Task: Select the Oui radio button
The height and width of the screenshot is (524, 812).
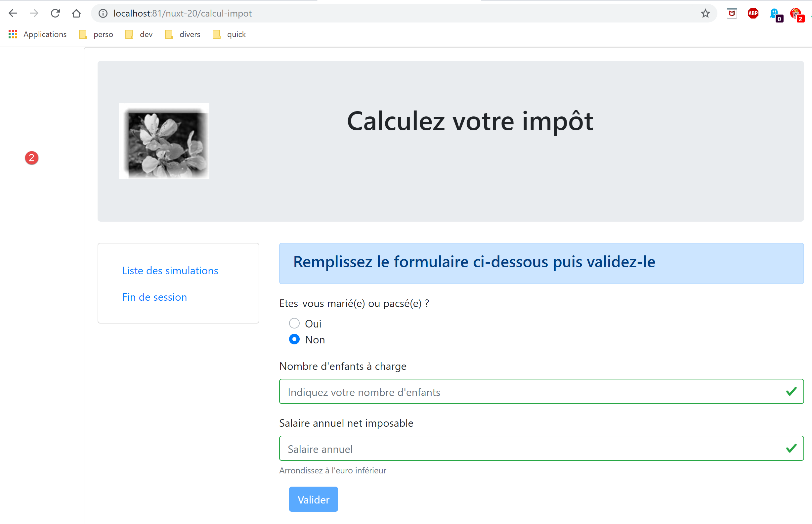Action: [294, 323]
